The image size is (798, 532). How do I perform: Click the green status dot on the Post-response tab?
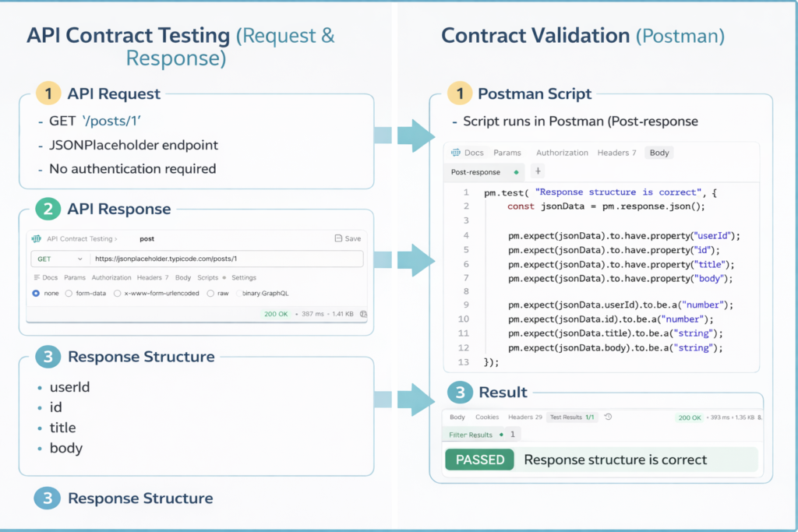click(x=516, y=172)
